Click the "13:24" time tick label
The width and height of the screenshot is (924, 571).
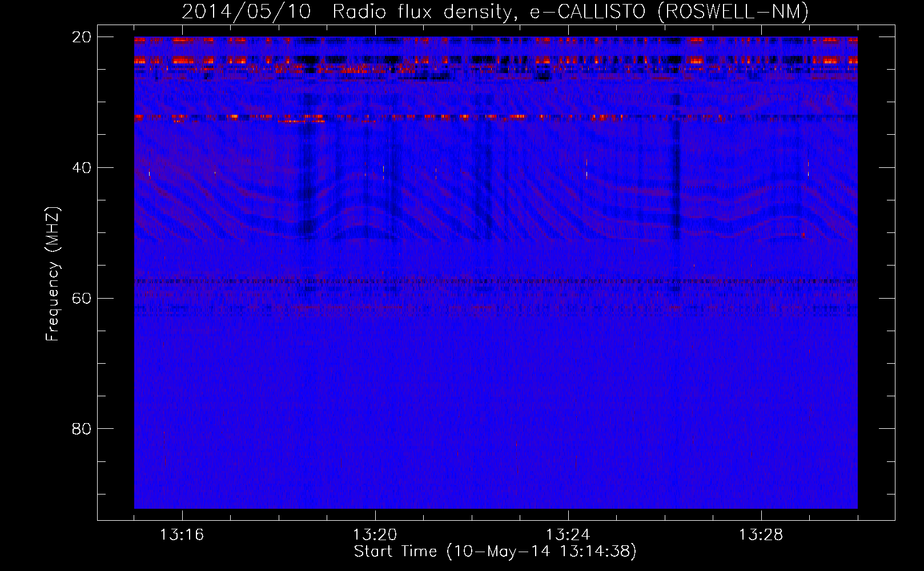pos(568,535)
